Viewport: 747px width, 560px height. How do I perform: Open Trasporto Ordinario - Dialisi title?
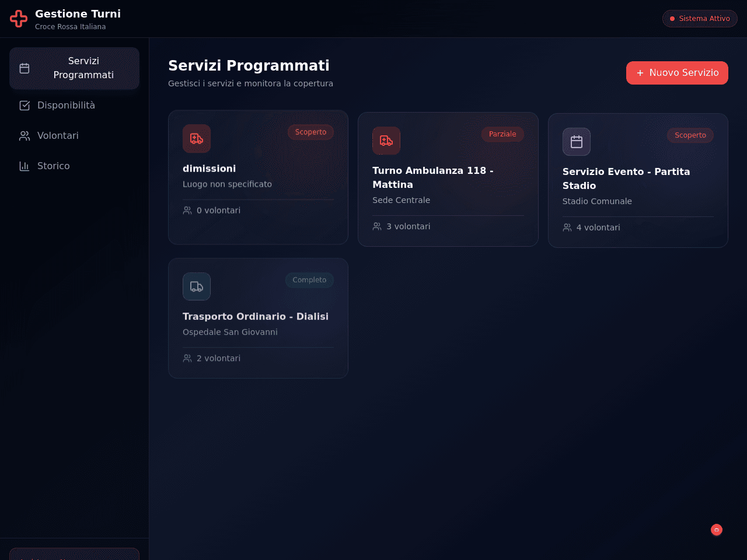click(x=256, y=316)
